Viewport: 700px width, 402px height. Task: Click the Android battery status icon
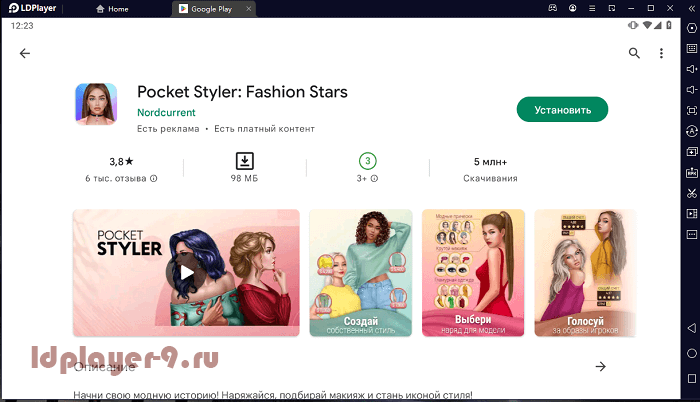click(668, 25)
